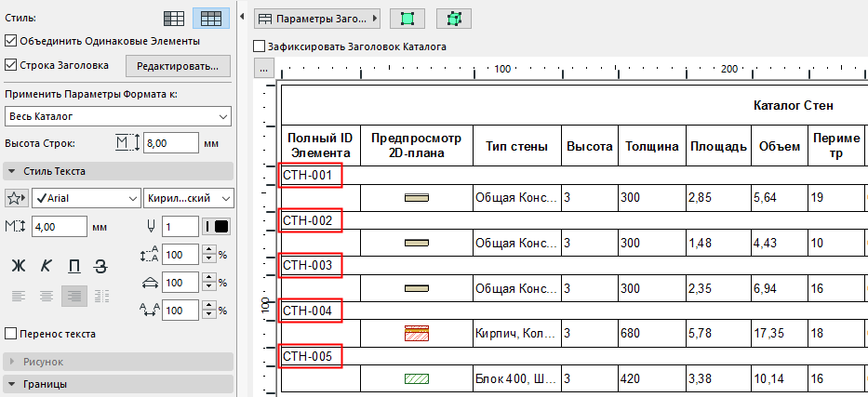Select the Блок 400, Ш... wall type cell
The image size is (868, 397).
click(517, 378)
